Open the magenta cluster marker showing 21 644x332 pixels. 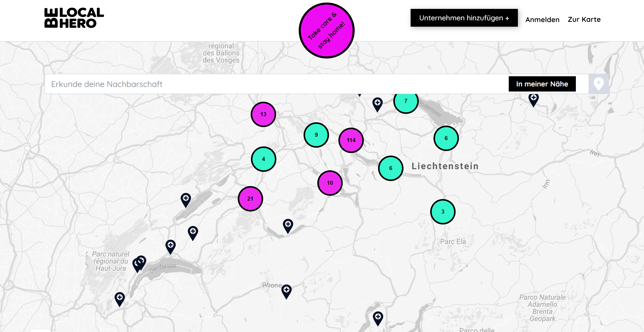(250, 199)
